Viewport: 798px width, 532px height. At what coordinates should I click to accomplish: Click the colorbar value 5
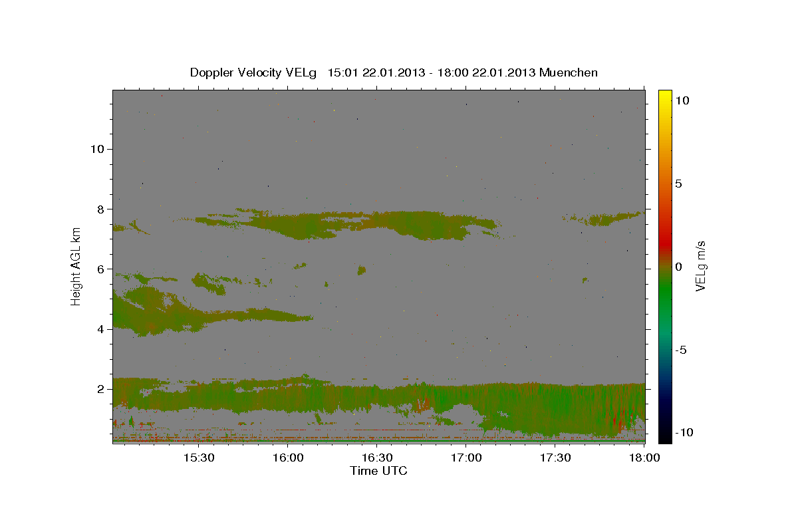pyautogui.click(x=678, y=184)
